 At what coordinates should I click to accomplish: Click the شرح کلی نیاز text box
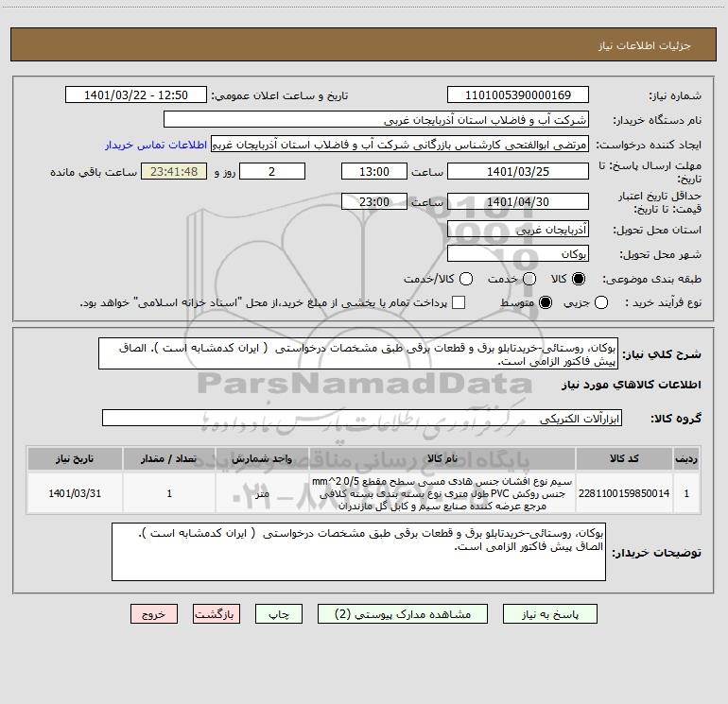click(358, 354)
